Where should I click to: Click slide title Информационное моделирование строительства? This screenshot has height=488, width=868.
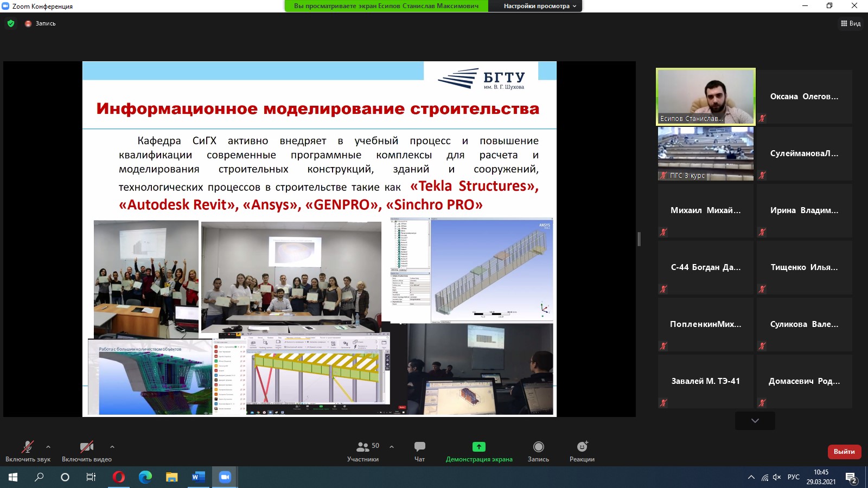point(318,108)
